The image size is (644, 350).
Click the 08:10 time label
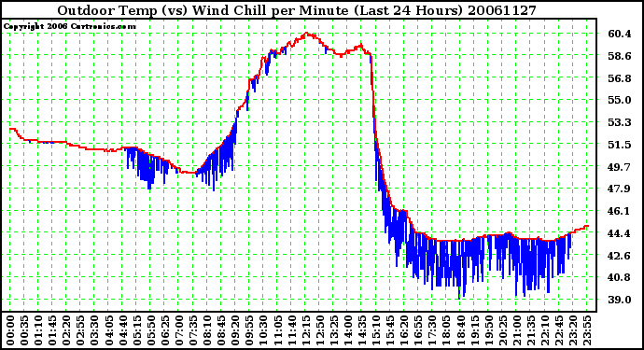click(207, 330)
